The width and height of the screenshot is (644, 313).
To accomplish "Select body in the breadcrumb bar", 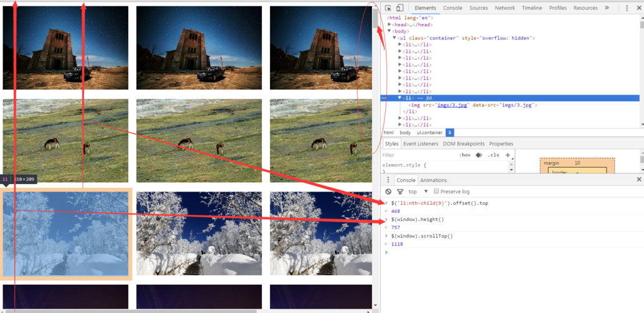I will (x=405, y=133).
